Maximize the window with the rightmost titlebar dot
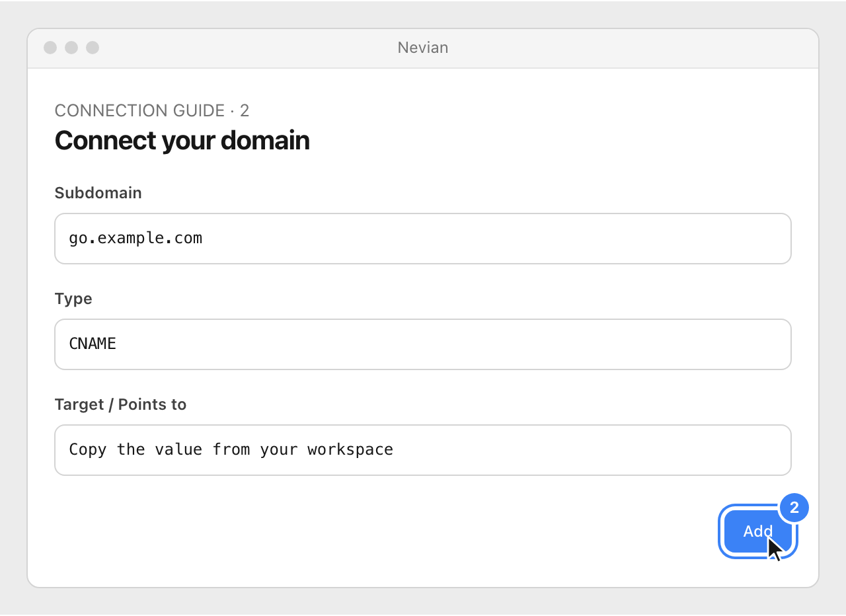Image resolution: width=846 pixels, height=616 pixels. (x=93, y=48)
